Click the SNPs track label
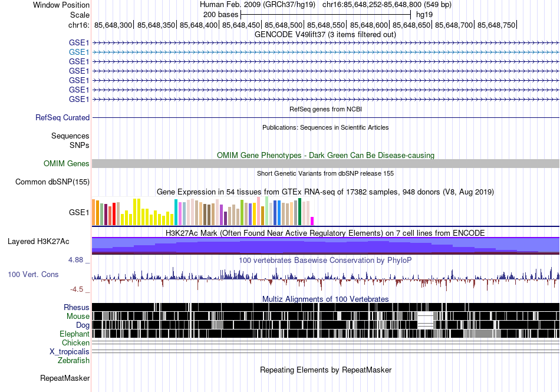The image size is (560, 392). [x=80, y=145]
